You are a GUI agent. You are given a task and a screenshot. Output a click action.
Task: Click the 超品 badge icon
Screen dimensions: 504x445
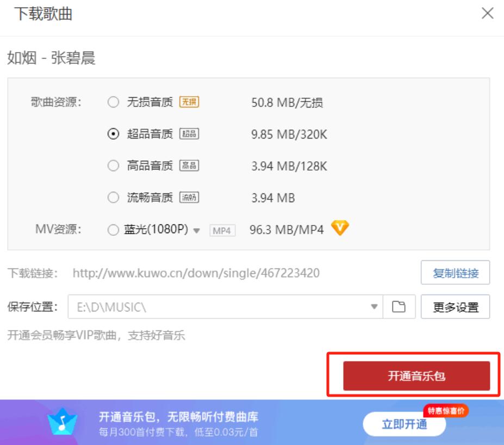(189, 134)
